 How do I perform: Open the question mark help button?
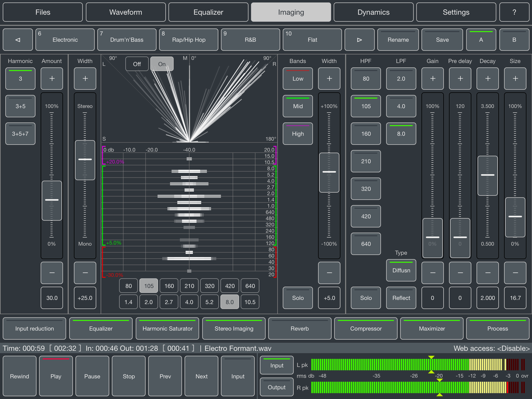pos(514,12)
